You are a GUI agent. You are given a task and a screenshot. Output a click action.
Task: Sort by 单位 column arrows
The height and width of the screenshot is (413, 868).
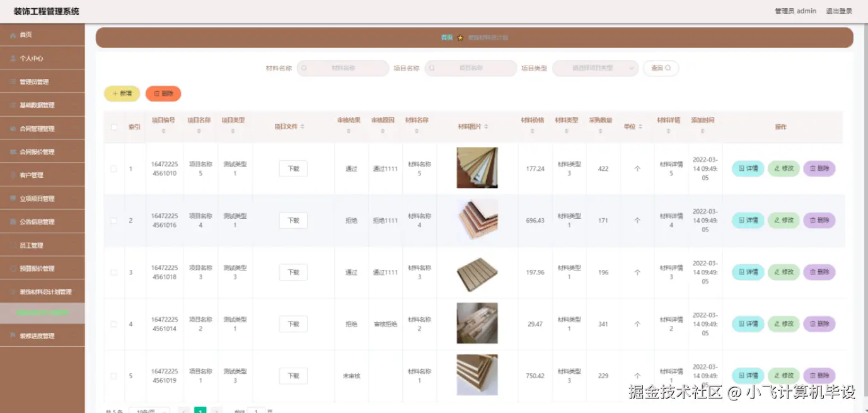click(640, 127)
